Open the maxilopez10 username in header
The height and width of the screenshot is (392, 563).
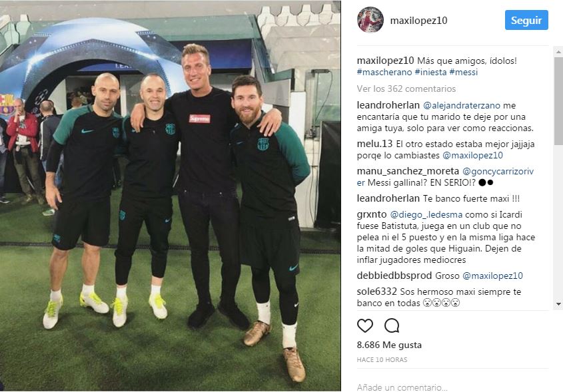(x=418, y=21)
